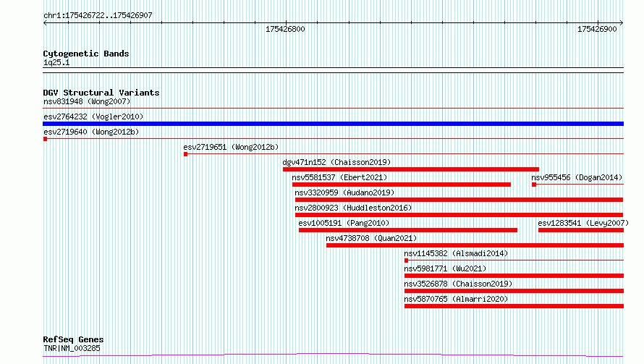Click the small red start marker of esv2719640
The image size is (644, 364).
coord(45,139)
